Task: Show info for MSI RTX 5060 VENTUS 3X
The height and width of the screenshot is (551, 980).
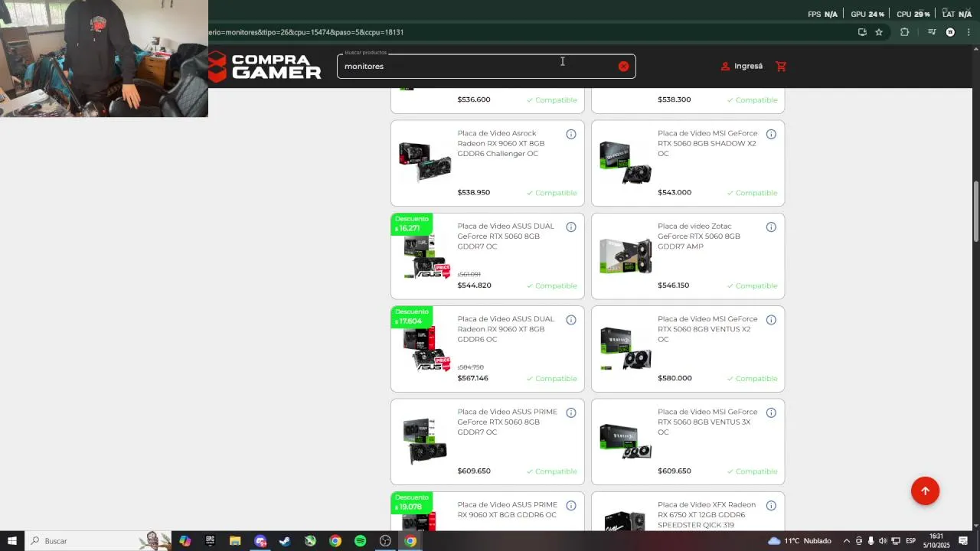Action: point(771,413)
